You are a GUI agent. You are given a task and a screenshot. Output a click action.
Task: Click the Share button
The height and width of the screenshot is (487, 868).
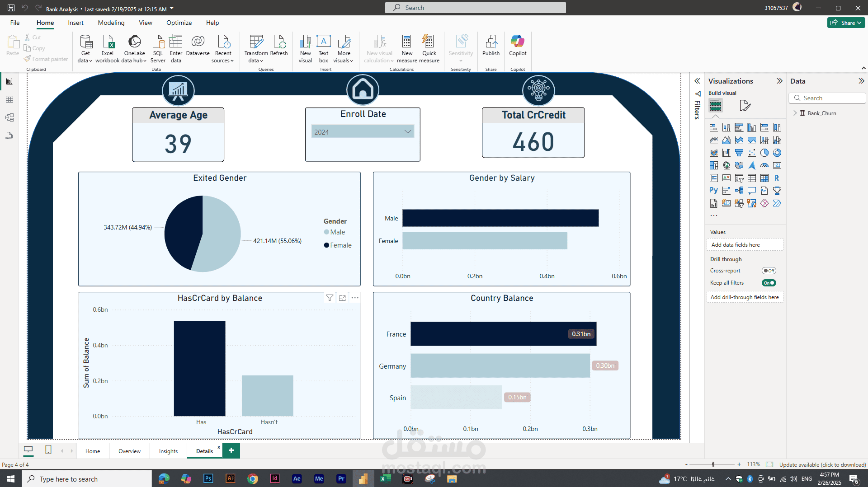[x=846, y=23]
